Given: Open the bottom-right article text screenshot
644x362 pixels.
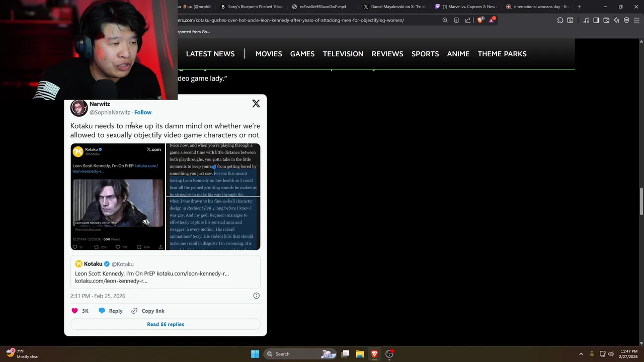Looking at the screenshot, I should click(x=213, y=224).
